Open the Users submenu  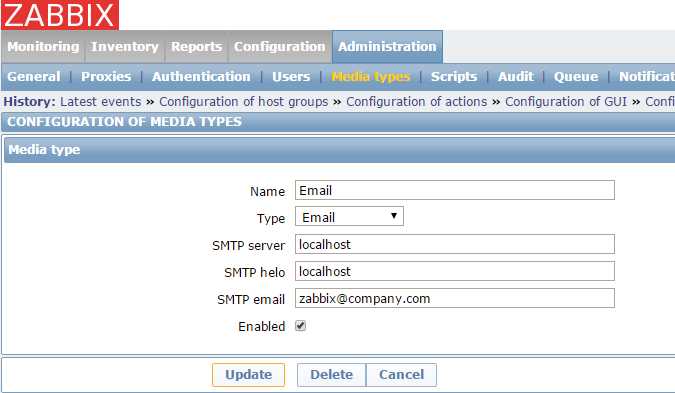click(x=291, y=77)
